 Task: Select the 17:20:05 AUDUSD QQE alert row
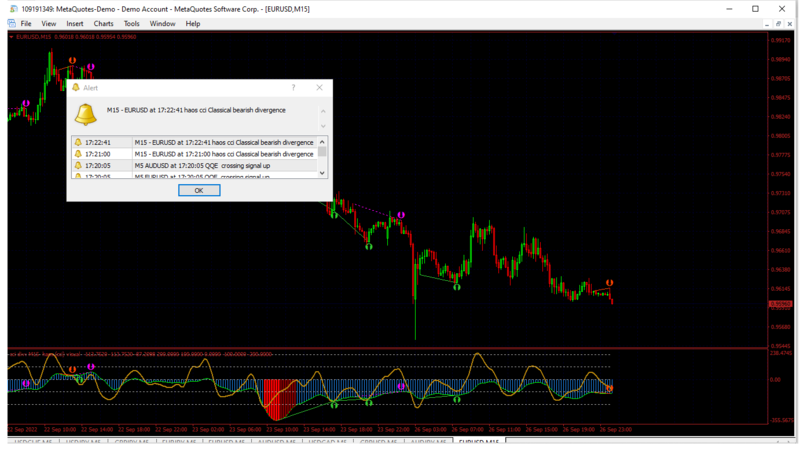tap(194, 166)
